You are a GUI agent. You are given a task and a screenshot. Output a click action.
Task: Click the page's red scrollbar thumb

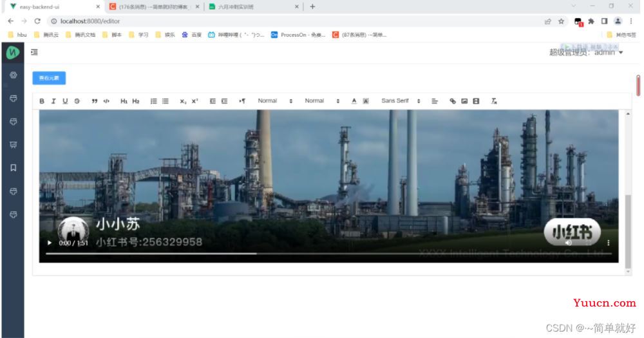(638, 86)
